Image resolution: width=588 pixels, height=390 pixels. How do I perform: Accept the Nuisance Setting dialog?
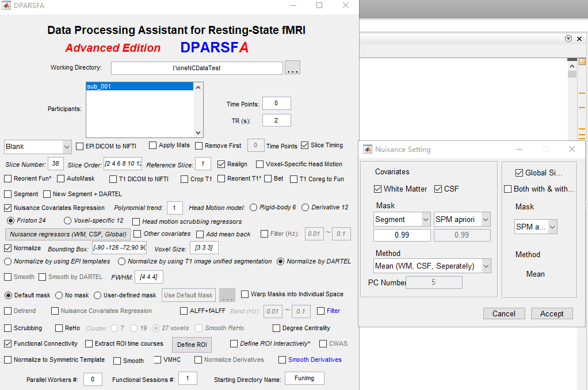pos(552,313)
